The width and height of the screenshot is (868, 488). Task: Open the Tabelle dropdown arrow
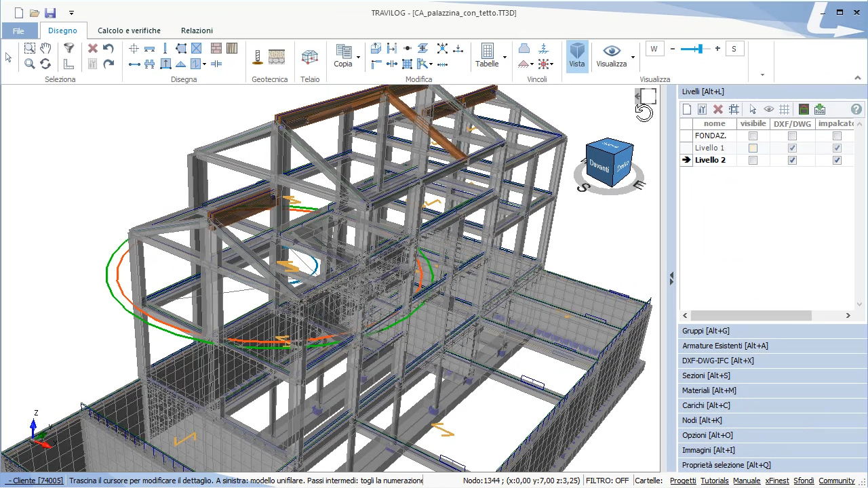point(505,57)
